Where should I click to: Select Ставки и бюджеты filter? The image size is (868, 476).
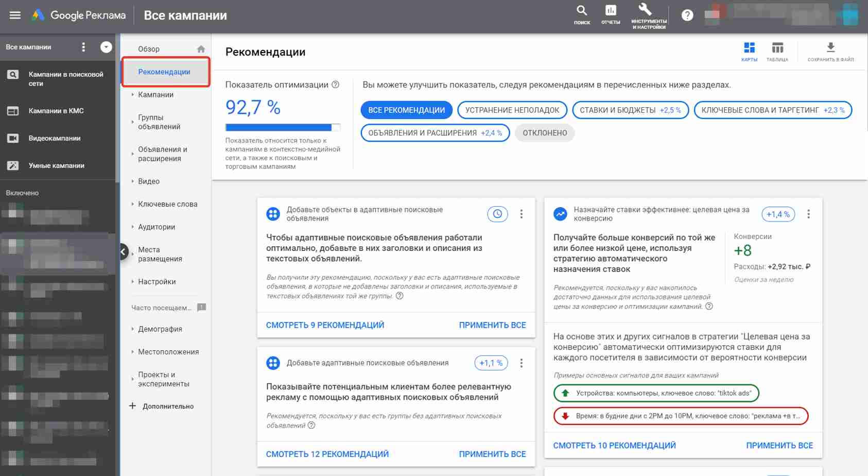tap(630, 110)
